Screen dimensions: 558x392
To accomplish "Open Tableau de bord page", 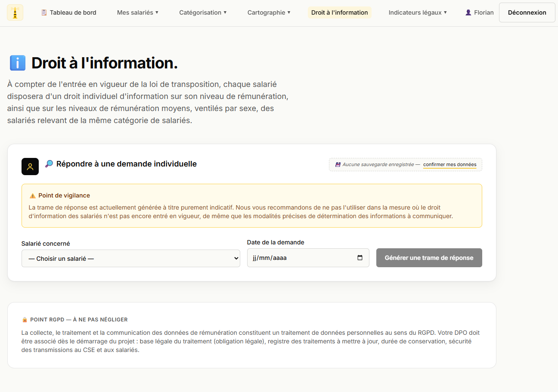I will pos(69,12).
